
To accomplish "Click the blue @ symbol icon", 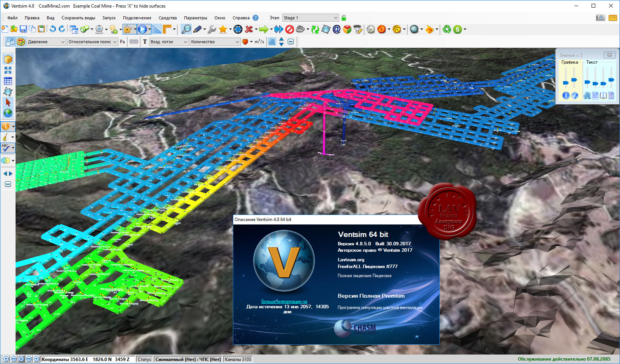I will [337, 29].
